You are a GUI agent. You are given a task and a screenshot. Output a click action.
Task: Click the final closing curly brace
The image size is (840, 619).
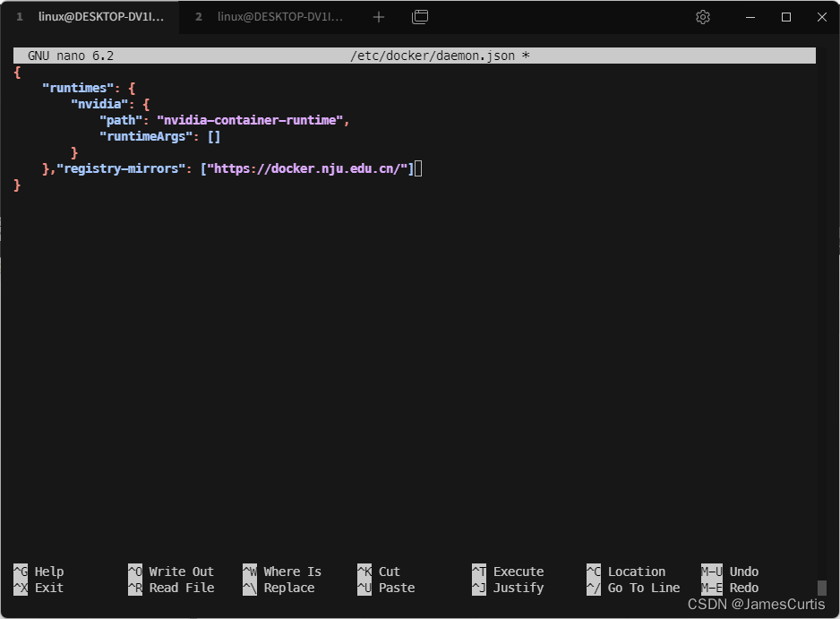17,185
